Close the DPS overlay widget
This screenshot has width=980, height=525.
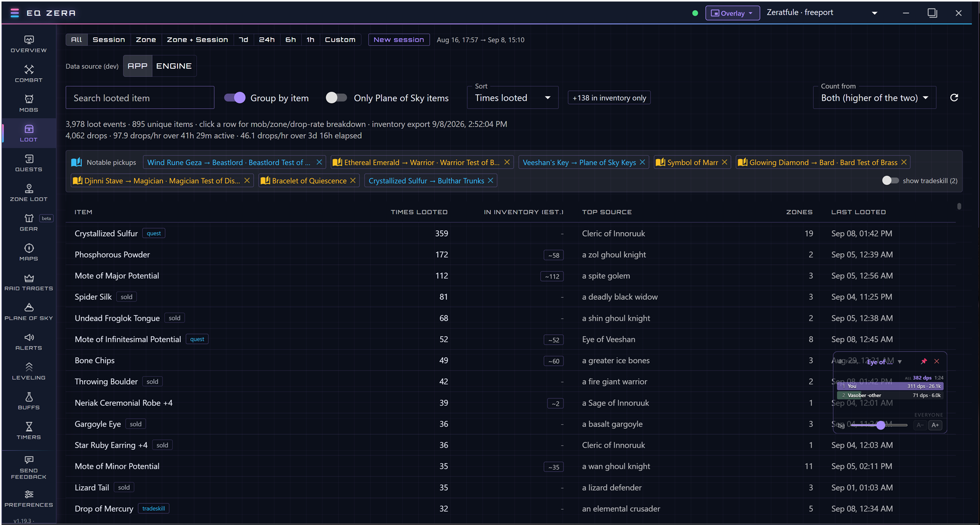pyautogui.click(x=937, y=361)
